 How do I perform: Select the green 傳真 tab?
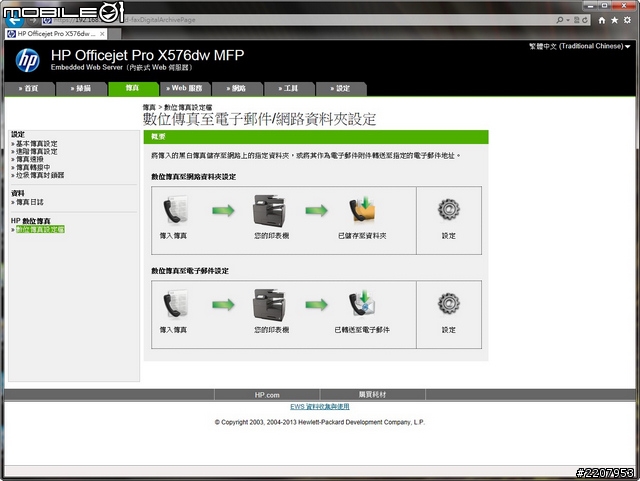tap(133, 88)
